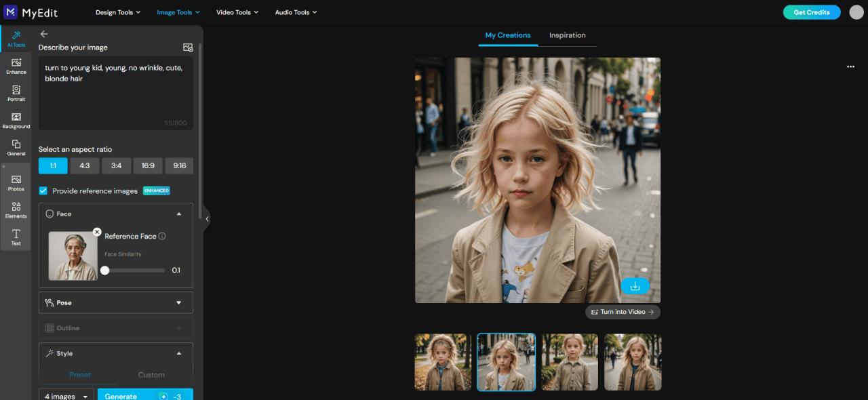
Task: Select the Text sidebar tool
Action: click(x=16, y=237)
